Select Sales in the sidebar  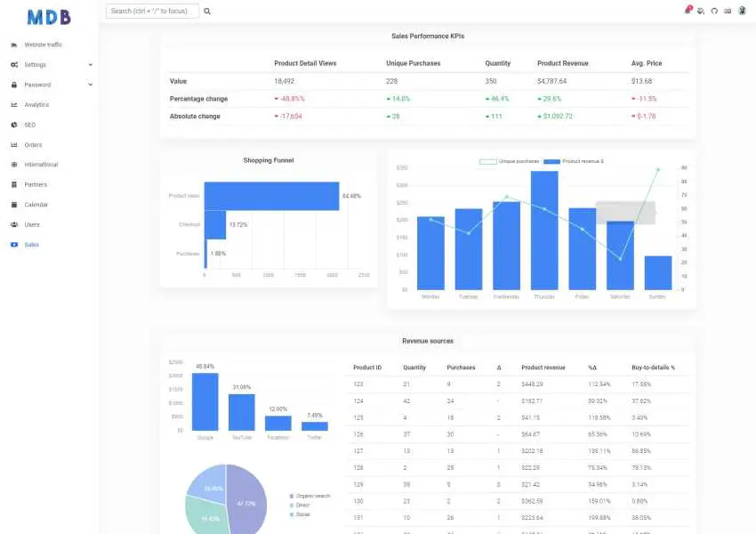pos(33,244)
